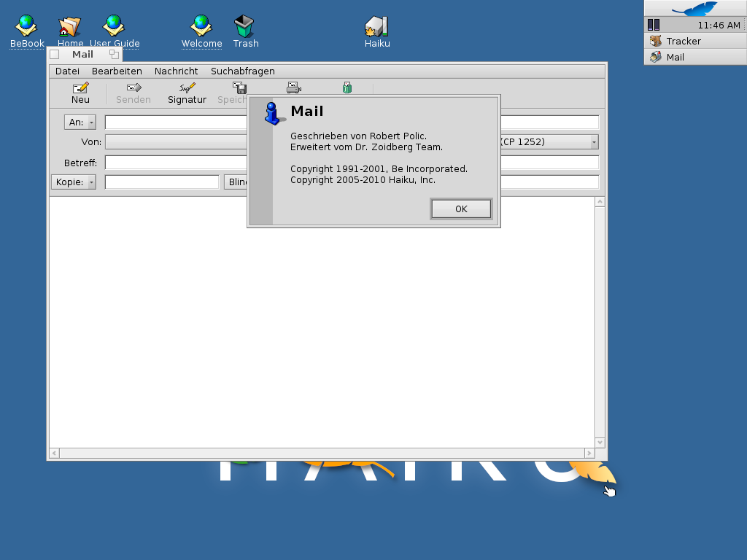Open the Home folder desktop icon

click(x=70, y=27)
